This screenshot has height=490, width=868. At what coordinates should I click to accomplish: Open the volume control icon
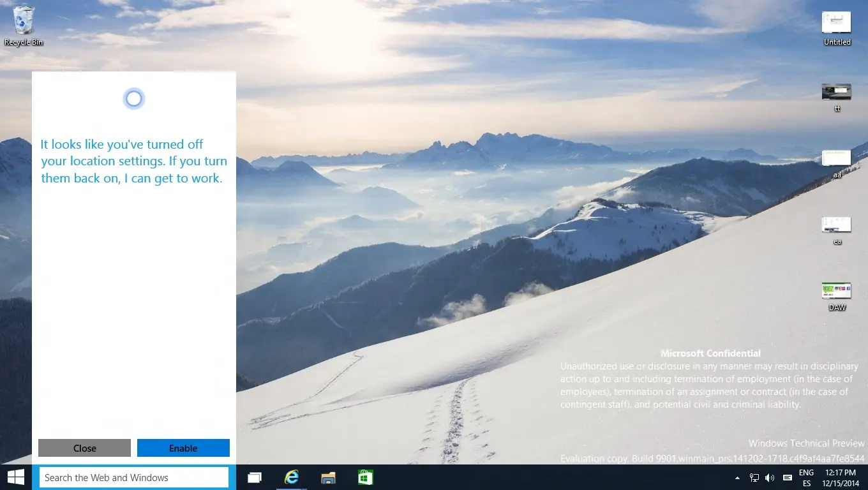click(x=770, y=477)
